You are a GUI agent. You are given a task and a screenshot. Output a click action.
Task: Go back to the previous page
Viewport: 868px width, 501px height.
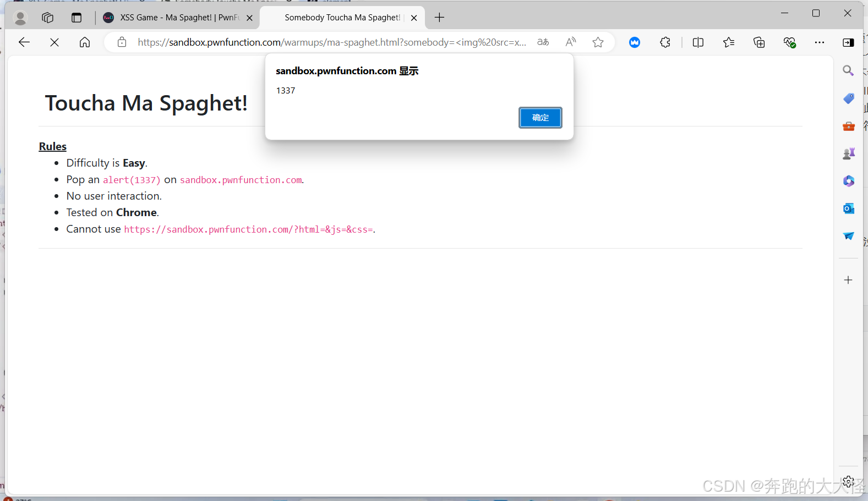pos(24,42)
